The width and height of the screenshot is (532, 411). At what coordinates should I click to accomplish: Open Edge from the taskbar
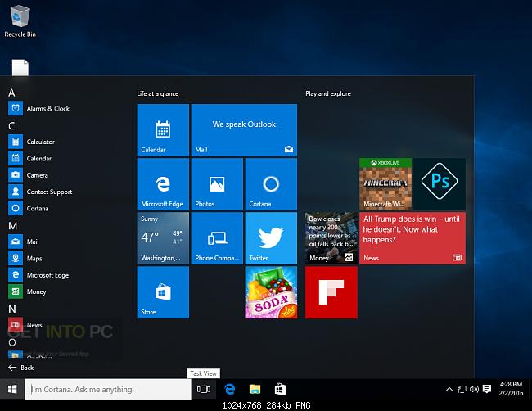point(230,389)
